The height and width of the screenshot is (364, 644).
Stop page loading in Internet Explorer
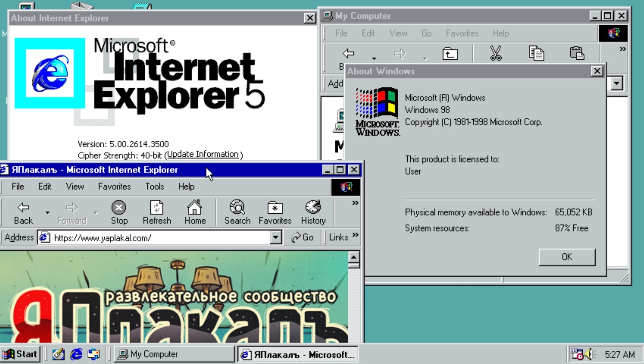119,213
